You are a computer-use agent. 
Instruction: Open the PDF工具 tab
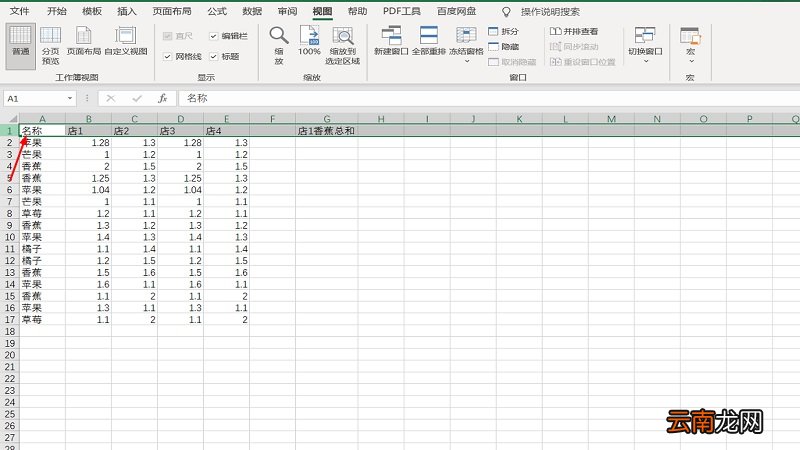[x=402, y=11]
